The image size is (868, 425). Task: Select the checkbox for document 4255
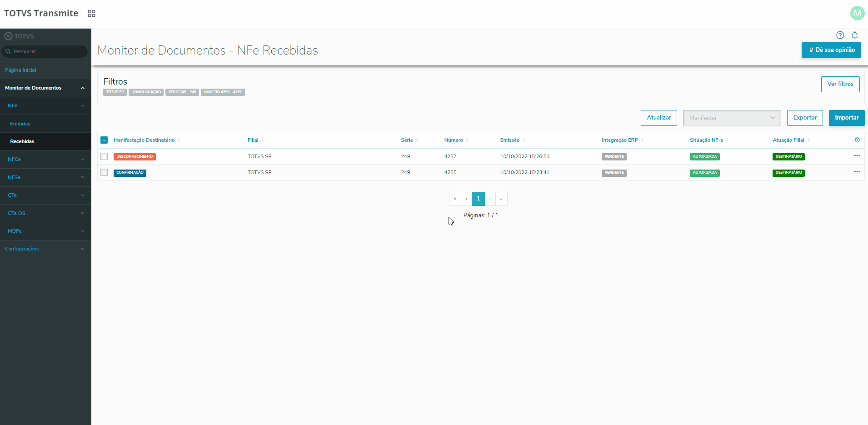pos(104,172)
